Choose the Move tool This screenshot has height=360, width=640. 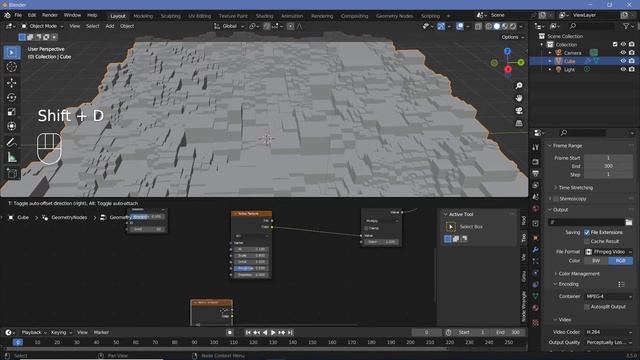pos(12,82)
